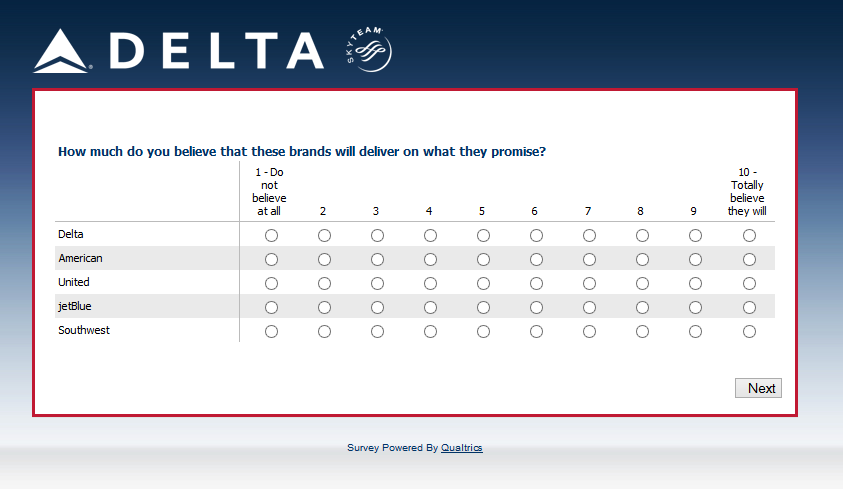Image resolution: width=843 pixels, height=489 pixels.
Task: Rate American an 8
Action: pyautogui.click(x=642, y=260)
